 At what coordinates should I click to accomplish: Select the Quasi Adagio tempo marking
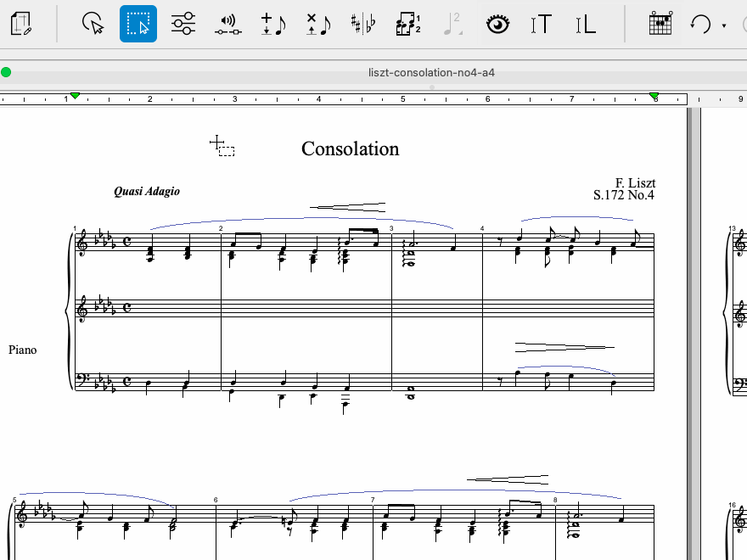point(147,192)
